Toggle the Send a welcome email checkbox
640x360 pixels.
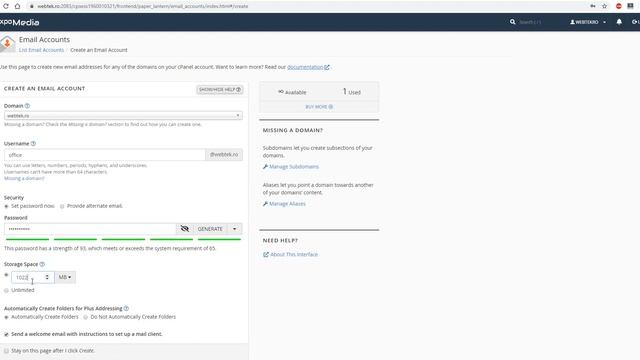(6, 334)
